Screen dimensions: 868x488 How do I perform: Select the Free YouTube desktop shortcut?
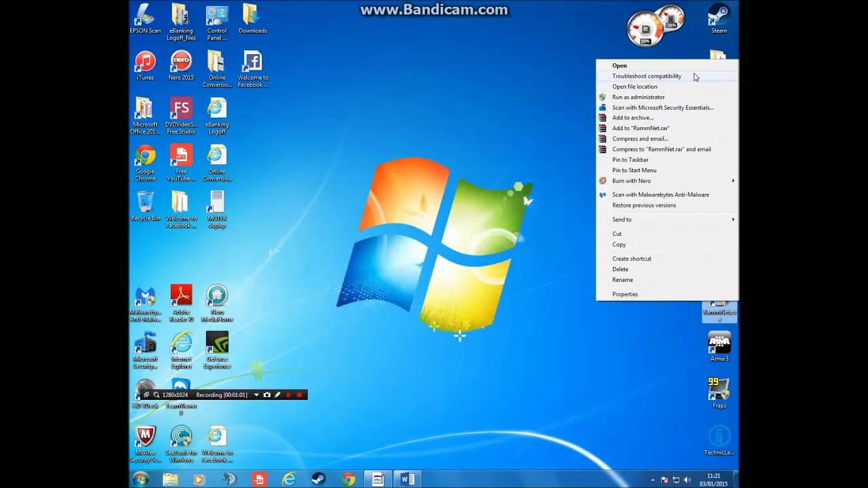181,163
